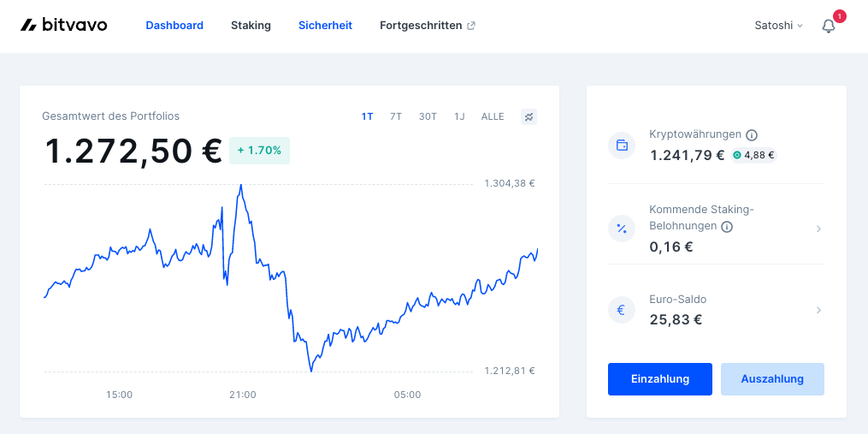Click info icon beside Staking-Belohnungen
Screen dimensions: 868x434
click(x=727, y=227)
